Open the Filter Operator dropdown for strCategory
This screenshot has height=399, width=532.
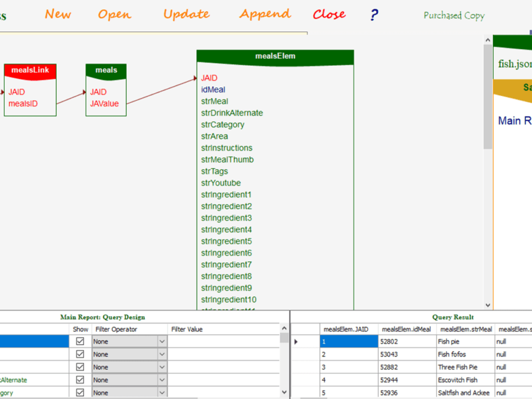point(162,392)
